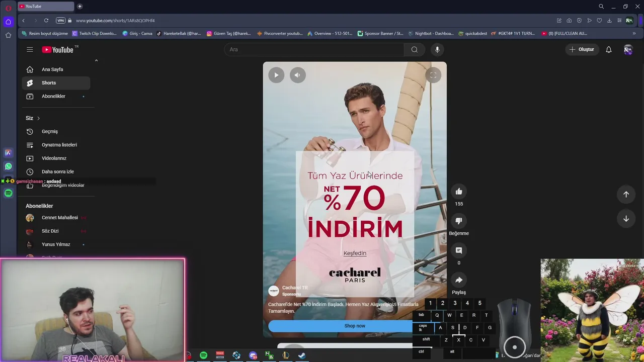Open Cennet Mahallesi subscription
The image size is (644, 362).
[x=56, y=218]
